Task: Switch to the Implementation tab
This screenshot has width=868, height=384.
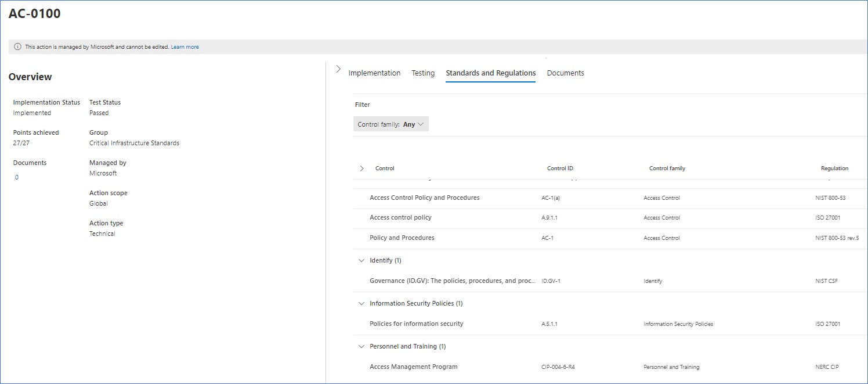Action: coord(374,73)
